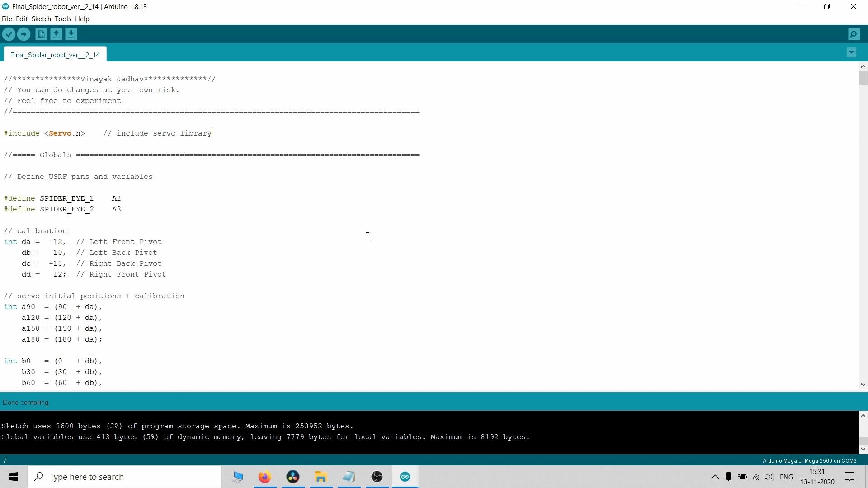The width and height of the screenshot is (868, 488).
Task: Click the 'a180 = (180 + da);' line
Action: point(62,339)
